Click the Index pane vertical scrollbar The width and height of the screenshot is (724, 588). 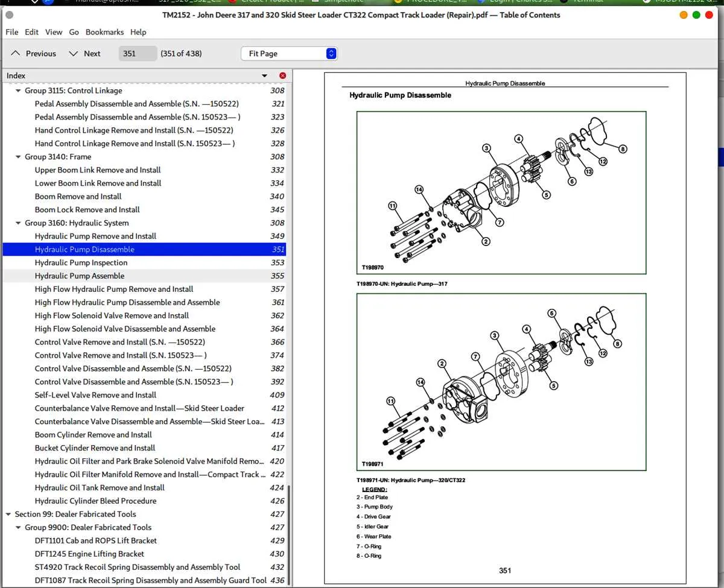coord(289,535)
